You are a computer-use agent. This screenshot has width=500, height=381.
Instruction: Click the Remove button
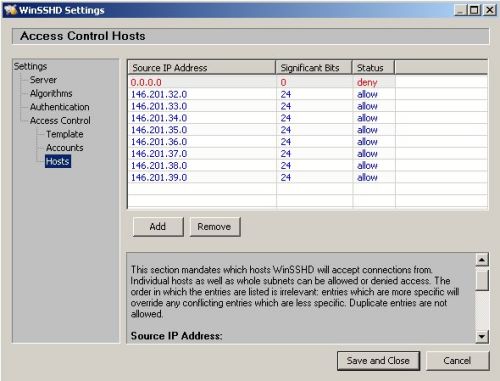215,227
